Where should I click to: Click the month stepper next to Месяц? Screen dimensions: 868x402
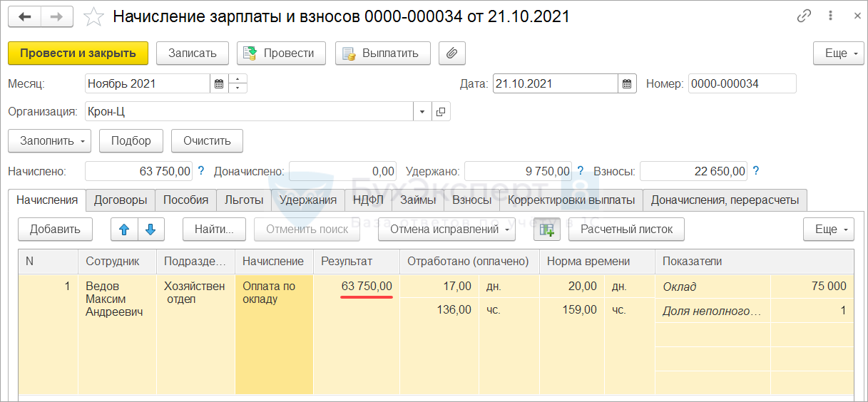[238, 84]
